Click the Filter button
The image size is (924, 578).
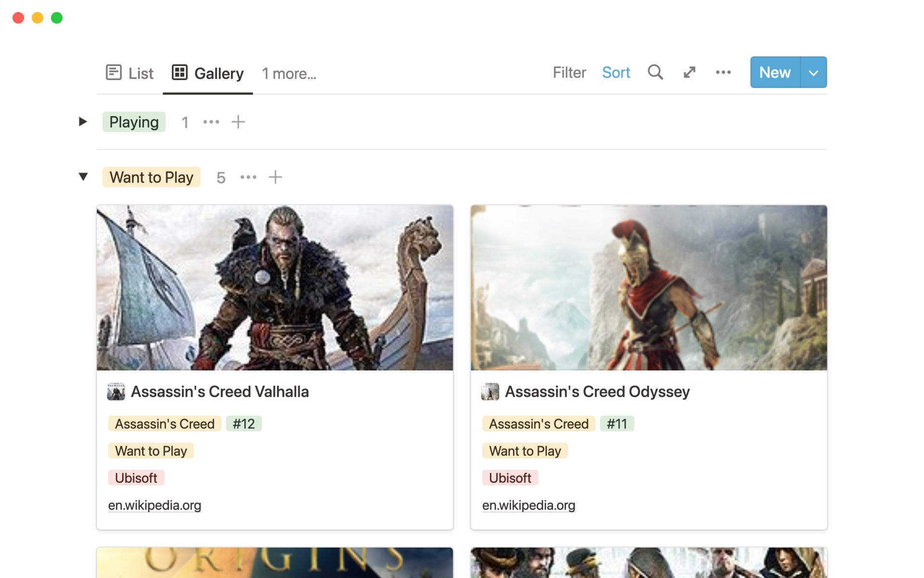click(569, 72)
